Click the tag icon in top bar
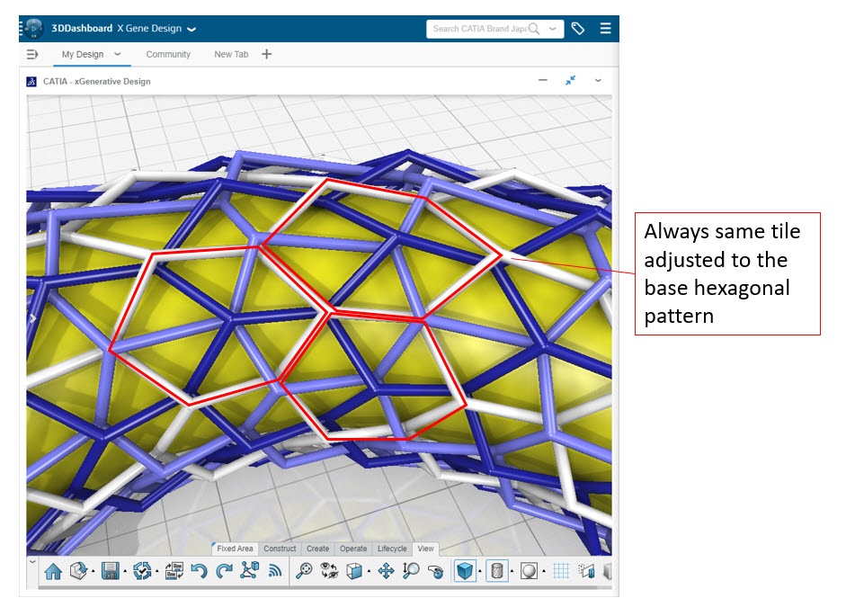The width and height of the screenshot is (846, 616). 578,29
